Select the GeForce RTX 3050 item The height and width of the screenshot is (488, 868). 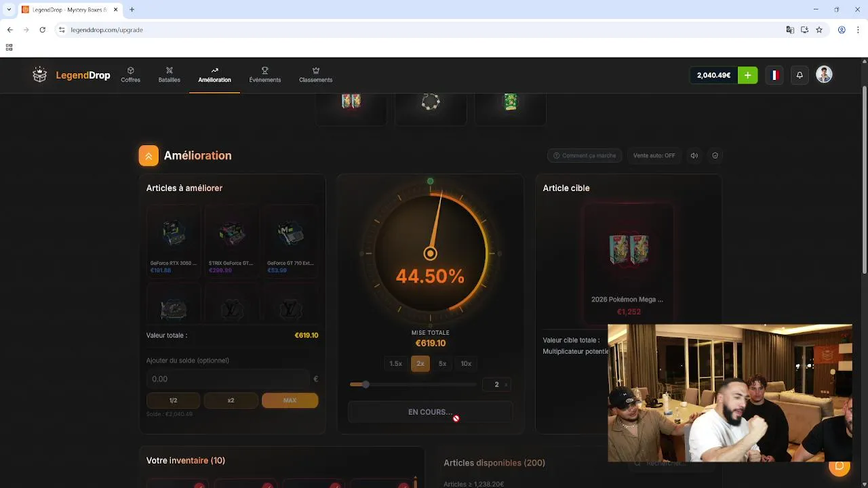click(174, 243)
